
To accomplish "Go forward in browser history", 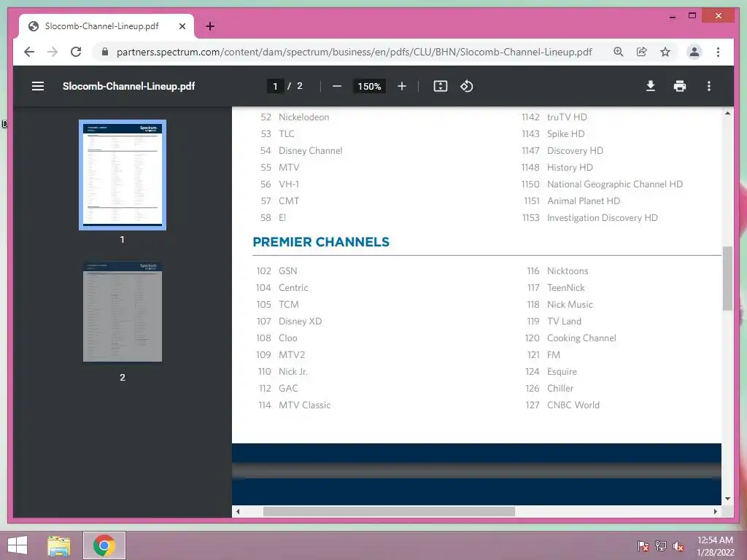I will (53, 52).
